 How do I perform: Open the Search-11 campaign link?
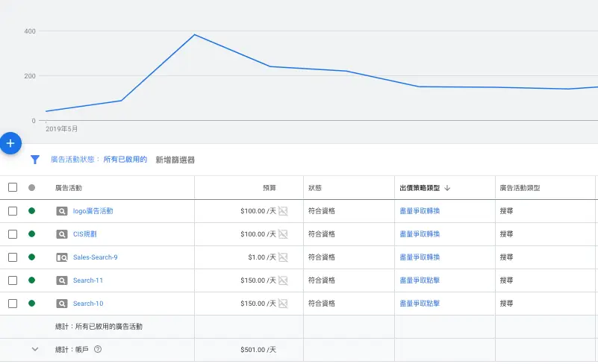(x=88, y=280)
